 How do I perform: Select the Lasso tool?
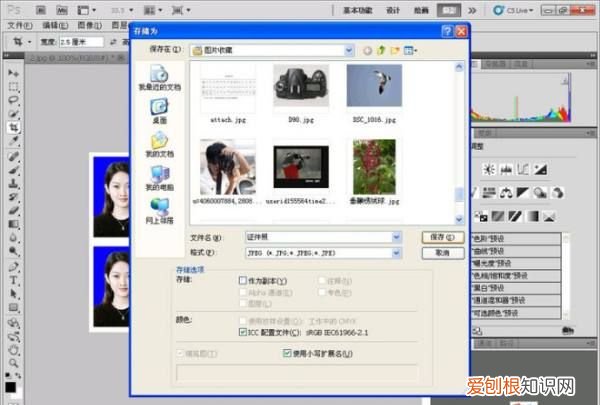[13, 100]
